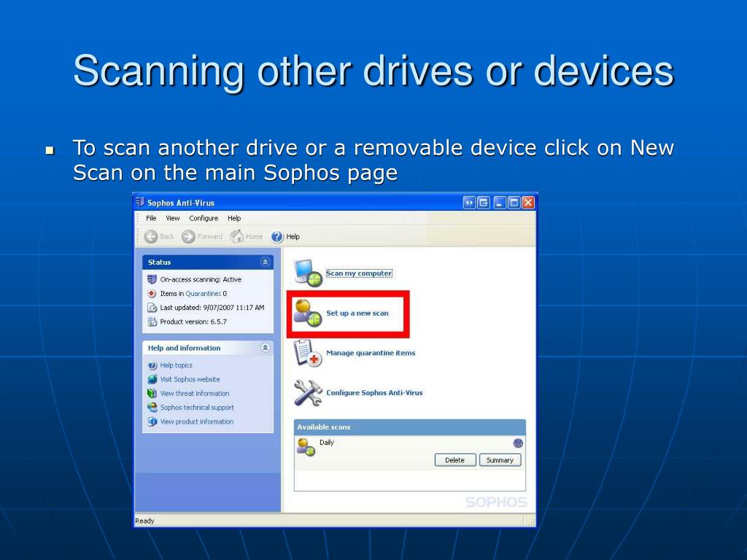Viewport: 747px width, 560px height.
Task: Open the File menu
Action: tap(151, 218)
